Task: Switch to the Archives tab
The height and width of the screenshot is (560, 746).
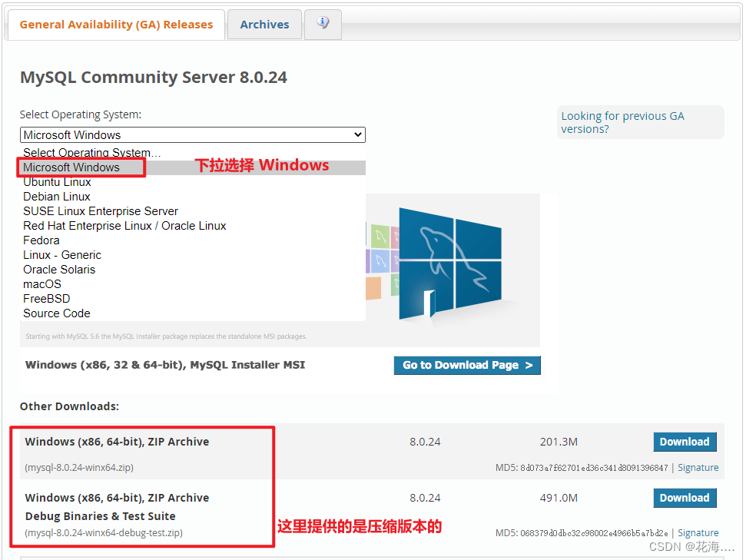Action: point(264,25)
